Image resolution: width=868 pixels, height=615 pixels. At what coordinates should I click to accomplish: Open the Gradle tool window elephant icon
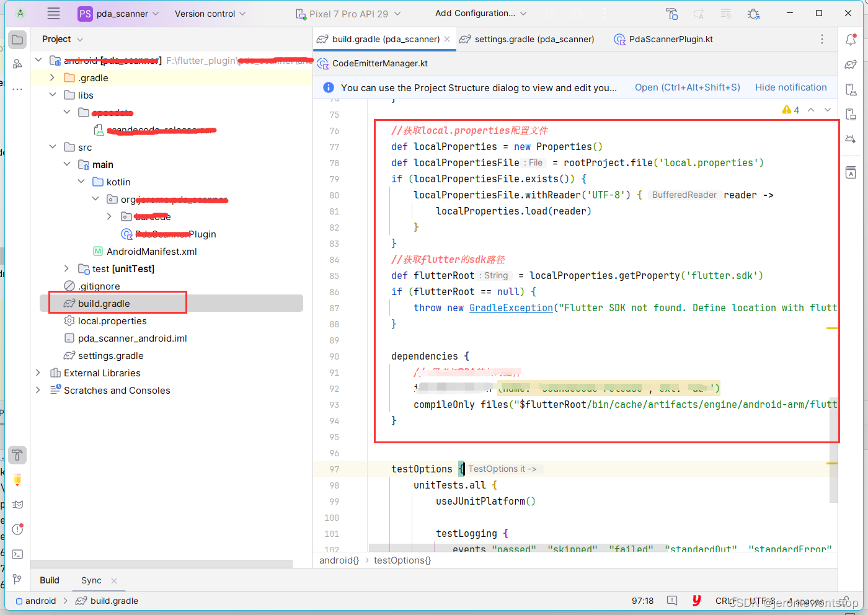point(851,65)
